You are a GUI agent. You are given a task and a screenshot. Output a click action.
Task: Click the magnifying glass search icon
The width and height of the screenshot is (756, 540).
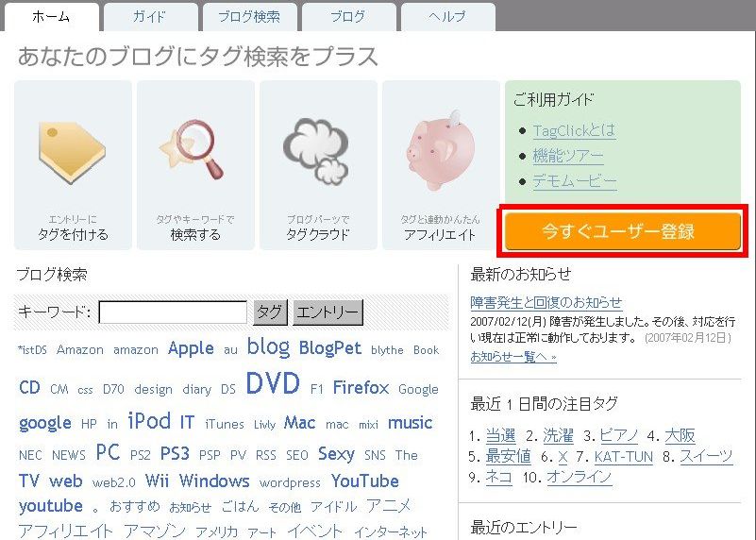coord(193,149)
